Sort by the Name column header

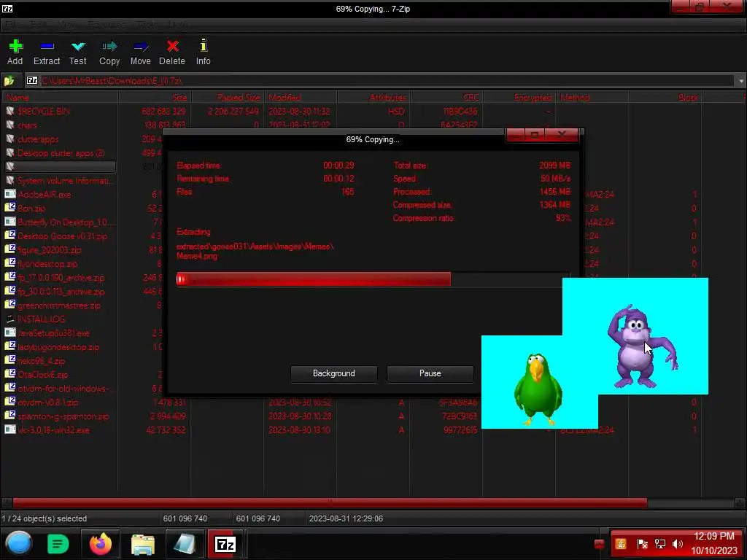click(60, 98)
